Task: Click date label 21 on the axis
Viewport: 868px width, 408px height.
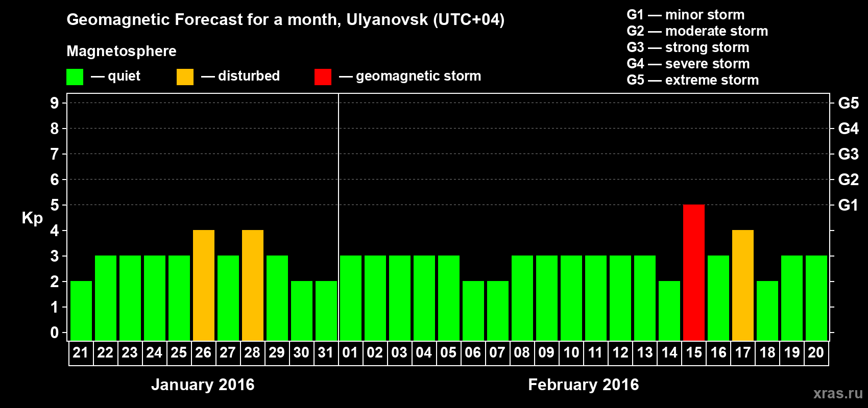Action: click(x=81, y=352)
